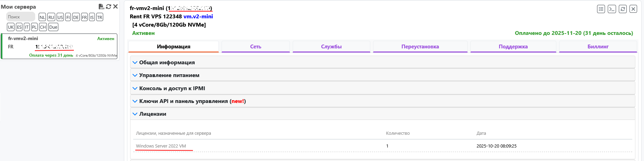Close the fr-vmv2-mini details panel
Screen dimensions: 644x161
[x=633, y=9]
